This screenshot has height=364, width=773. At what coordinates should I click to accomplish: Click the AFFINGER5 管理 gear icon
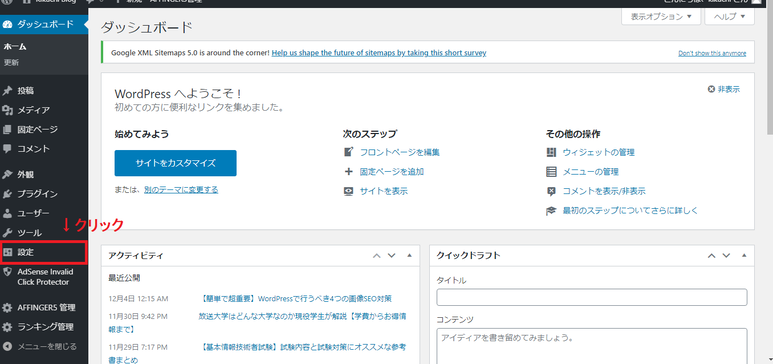coord(7,308)
